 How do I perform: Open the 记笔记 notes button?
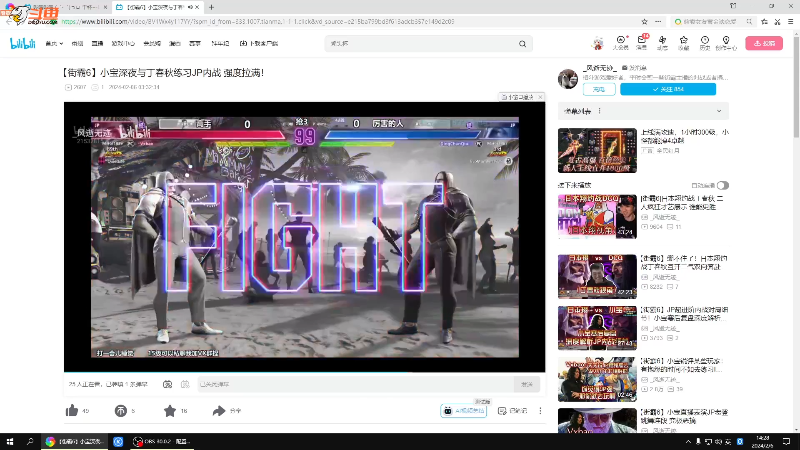pyautogui.click(x=513, y=411)
